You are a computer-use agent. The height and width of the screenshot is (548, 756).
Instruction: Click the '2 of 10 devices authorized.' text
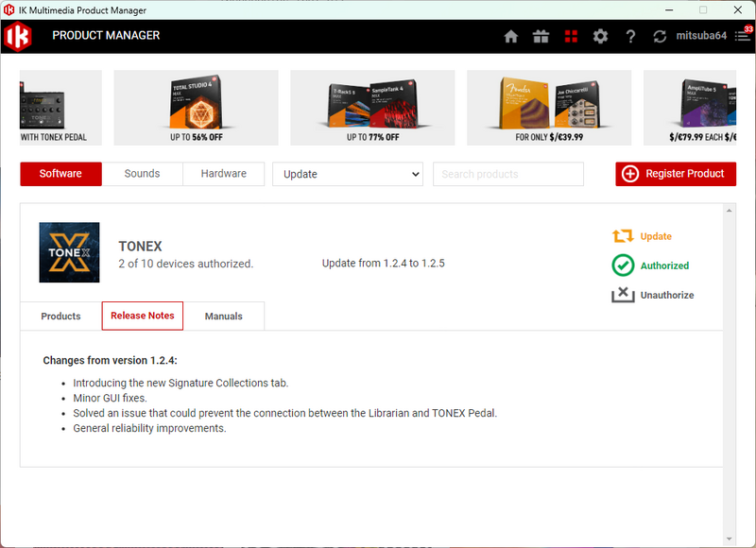[x=185, y=264]
